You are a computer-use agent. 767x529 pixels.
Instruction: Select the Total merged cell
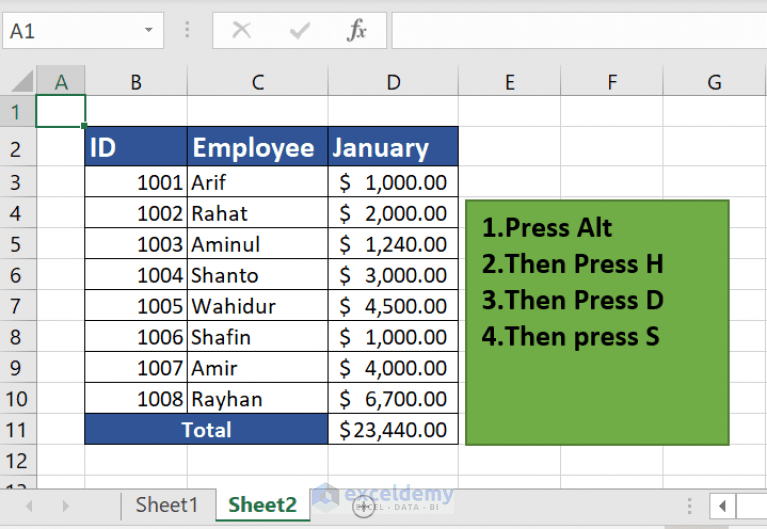point(206,429)
